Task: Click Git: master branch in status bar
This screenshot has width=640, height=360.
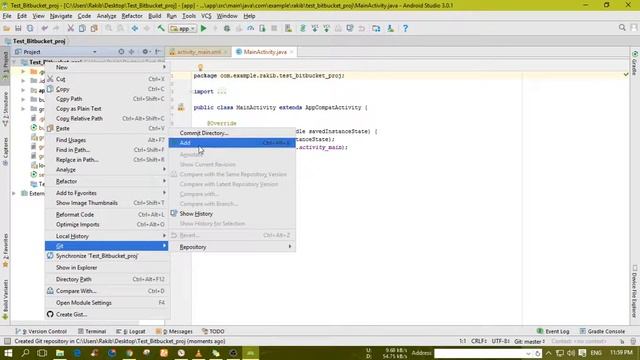Action: click(529, 341)
